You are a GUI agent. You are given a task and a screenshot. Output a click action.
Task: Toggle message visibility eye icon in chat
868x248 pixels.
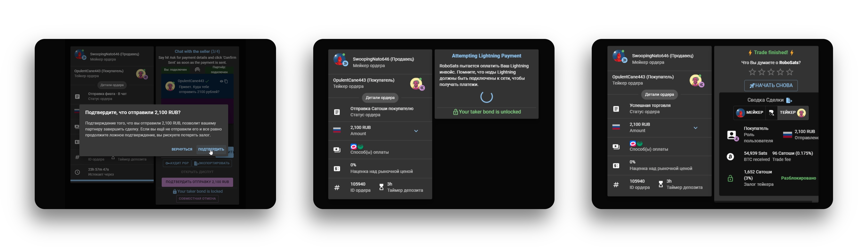pyautogui.click(x=221, y=81)
